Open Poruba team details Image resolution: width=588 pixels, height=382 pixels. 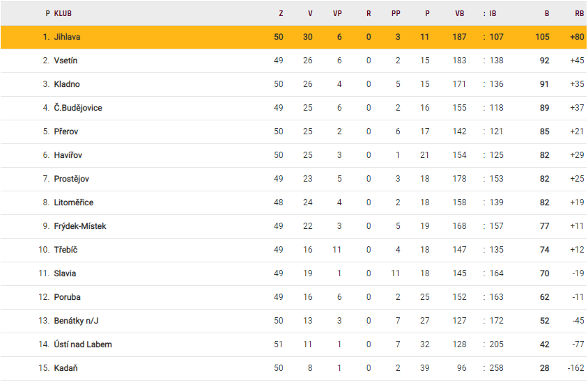point(67,297)
